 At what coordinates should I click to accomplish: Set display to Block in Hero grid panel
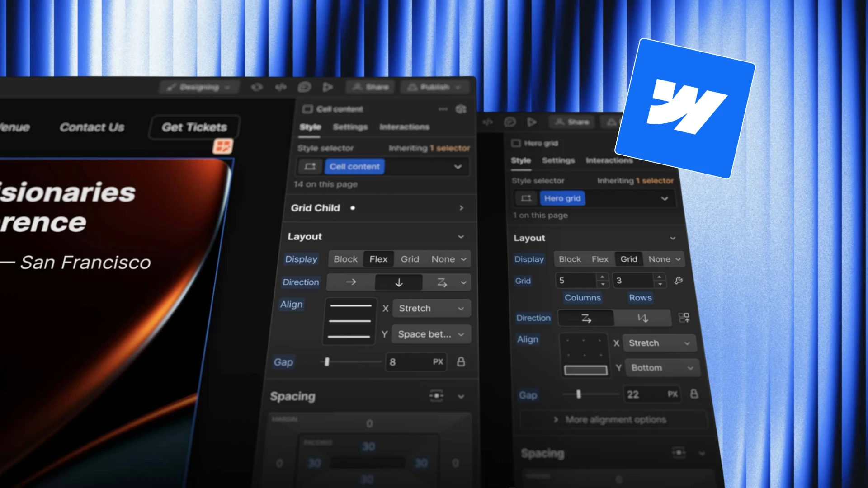(x=570, y=259)
